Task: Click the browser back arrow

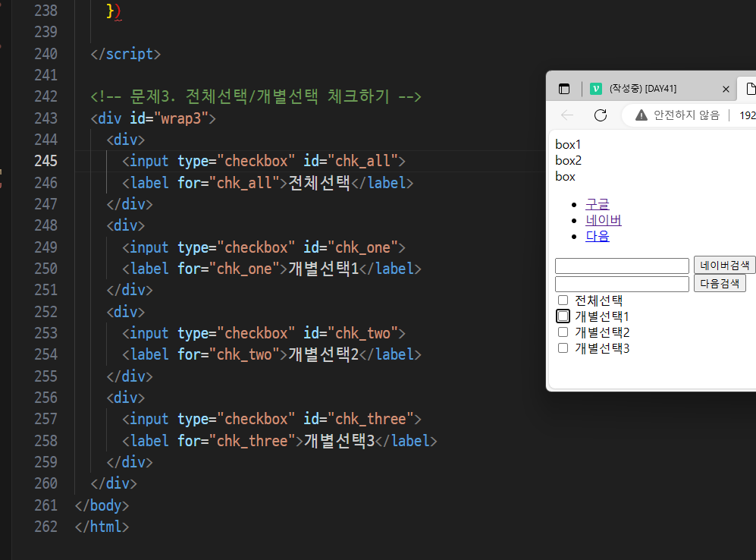Action: click(567, 115)
